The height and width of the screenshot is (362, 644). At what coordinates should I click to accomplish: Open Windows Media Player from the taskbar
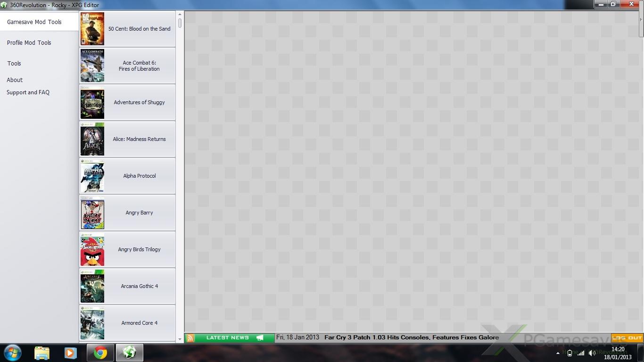(71, 353)
